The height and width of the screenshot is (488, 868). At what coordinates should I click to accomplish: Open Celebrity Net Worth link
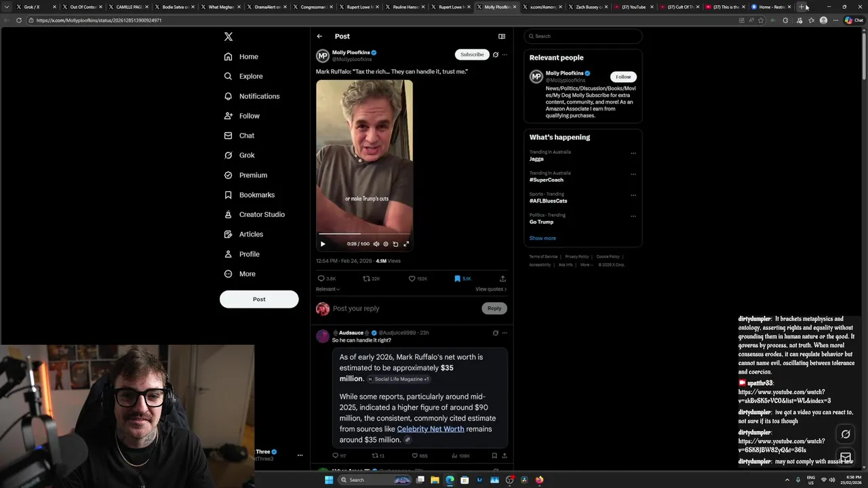[x=431, y=429]
